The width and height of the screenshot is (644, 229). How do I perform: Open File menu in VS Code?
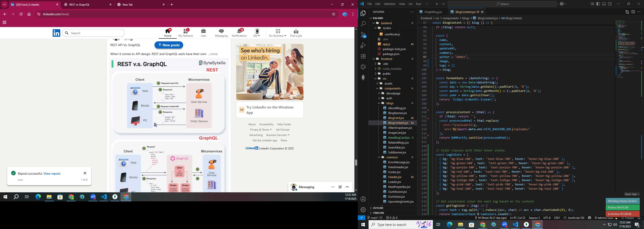pos(369,4)
